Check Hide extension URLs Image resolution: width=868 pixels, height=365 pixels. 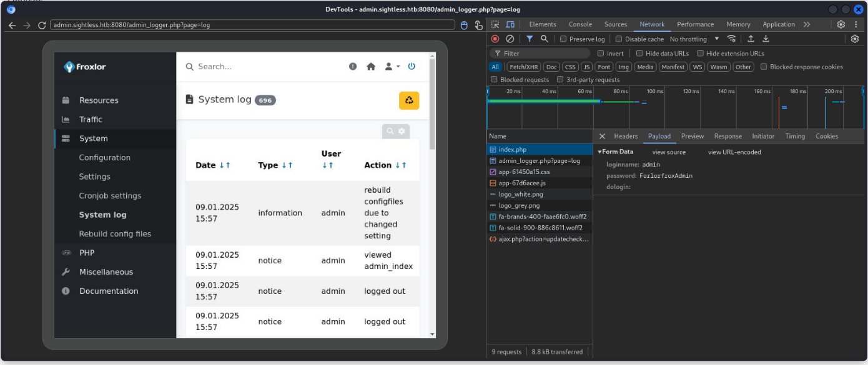tap(700, 53)
